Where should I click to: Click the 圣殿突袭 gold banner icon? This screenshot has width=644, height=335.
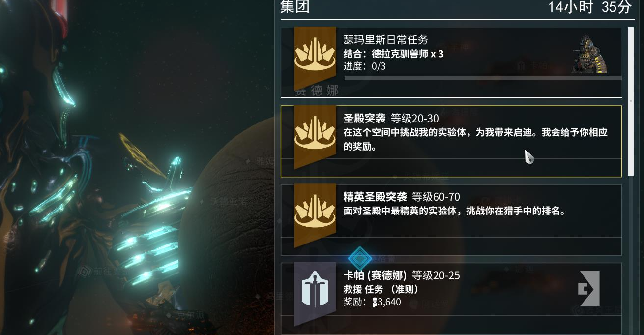(x=315, y=137)
